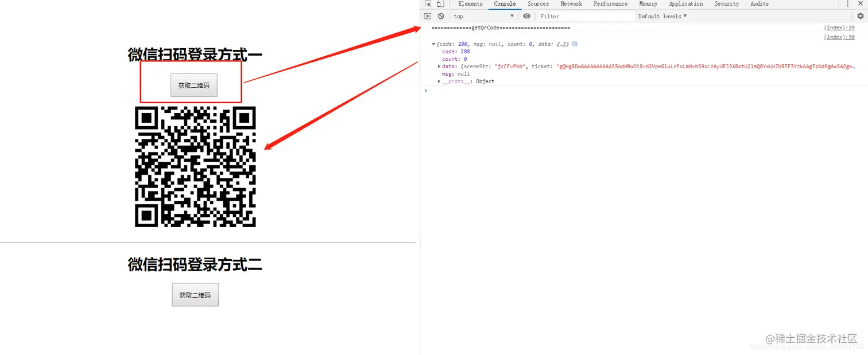868x355 pixels.
Task: Open the Default levels dropdown
Action: 662,16
